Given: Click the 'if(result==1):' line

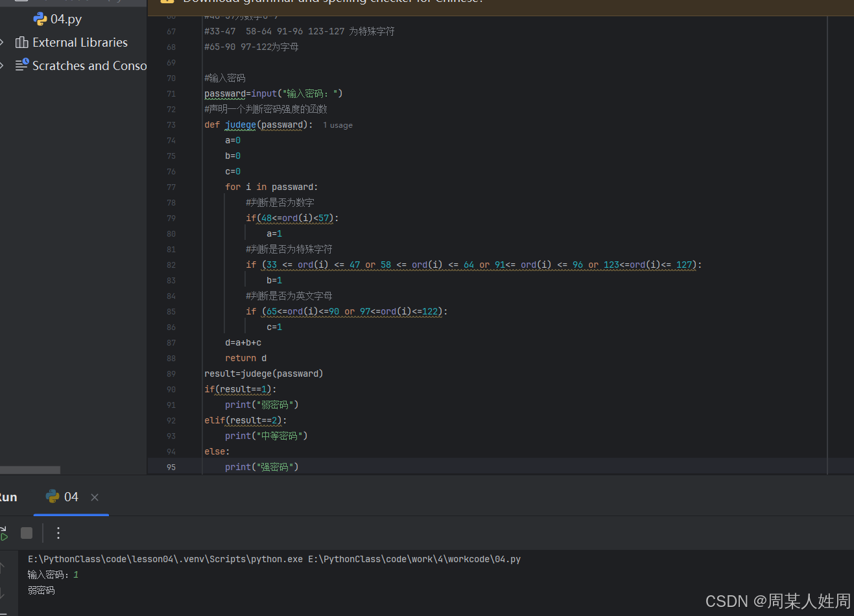Looking at the screenshot, I should pyautogui.click(x=241, y=389).
